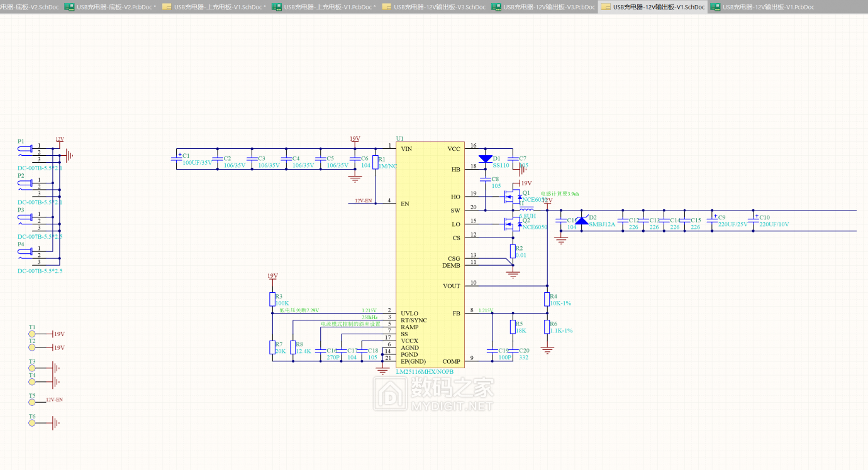Viewport: 868px width, 470px height.
Task: Select capacitor C15 symbol
Action: [685, 221]
